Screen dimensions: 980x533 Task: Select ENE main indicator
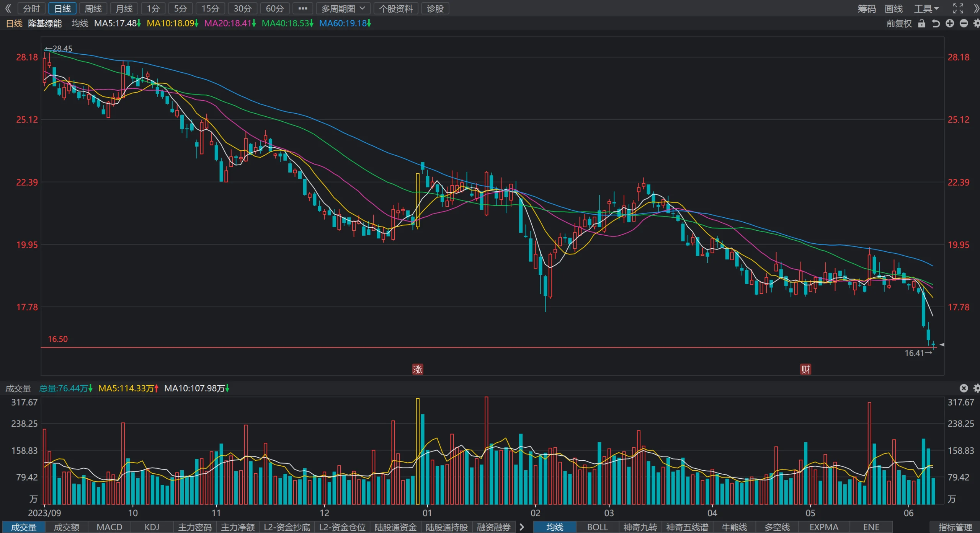coord(871,527)
